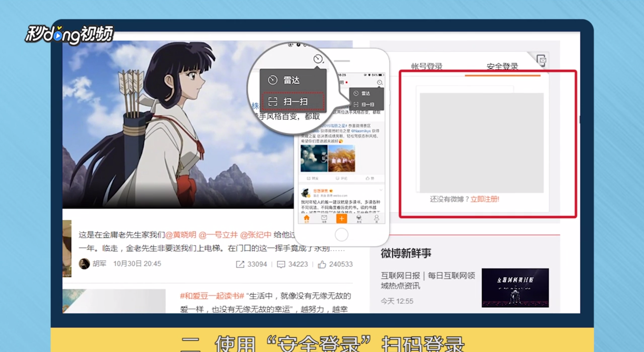Tap the avatar in the second phone feed post
The height and width of the screenshot is (352, 644).
pos(305,193)
